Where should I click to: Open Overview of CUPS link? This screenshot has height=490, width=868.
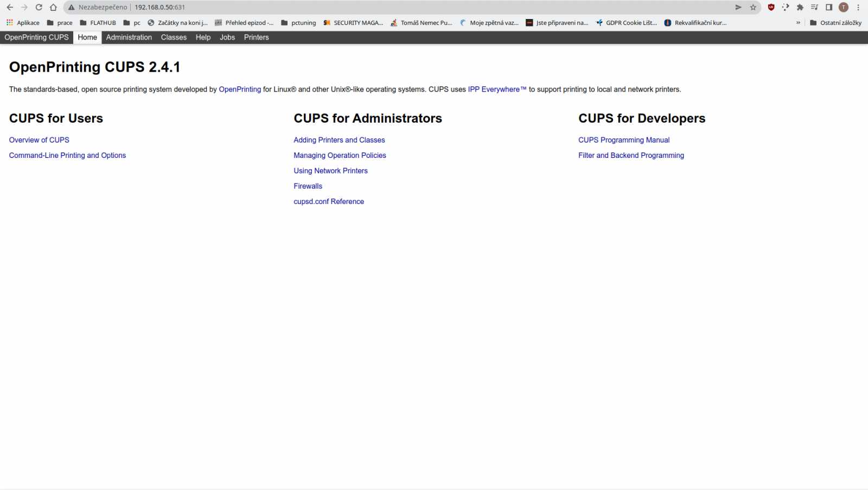pos(39,140)
